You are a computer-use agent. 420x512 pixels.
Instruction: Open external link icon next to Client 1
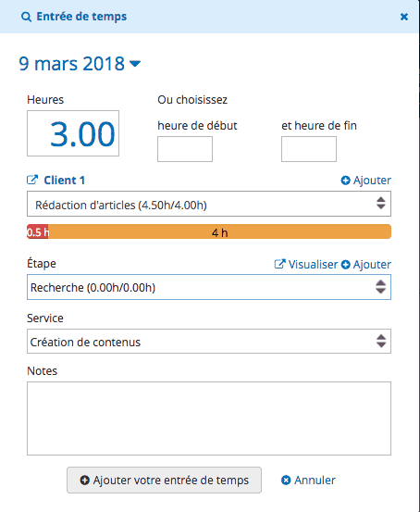(x=32, y=180)
